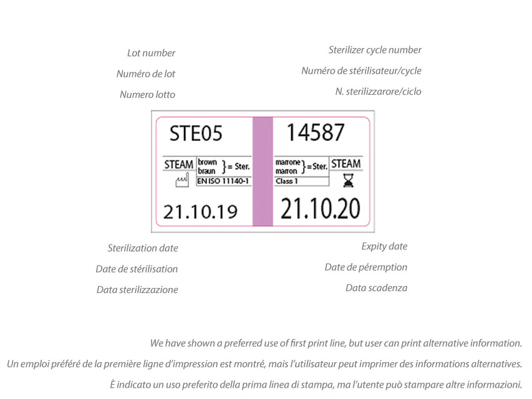Screen dimensions: 532x399
Task: Click the right STEAM box
Action: coord(346,164)
